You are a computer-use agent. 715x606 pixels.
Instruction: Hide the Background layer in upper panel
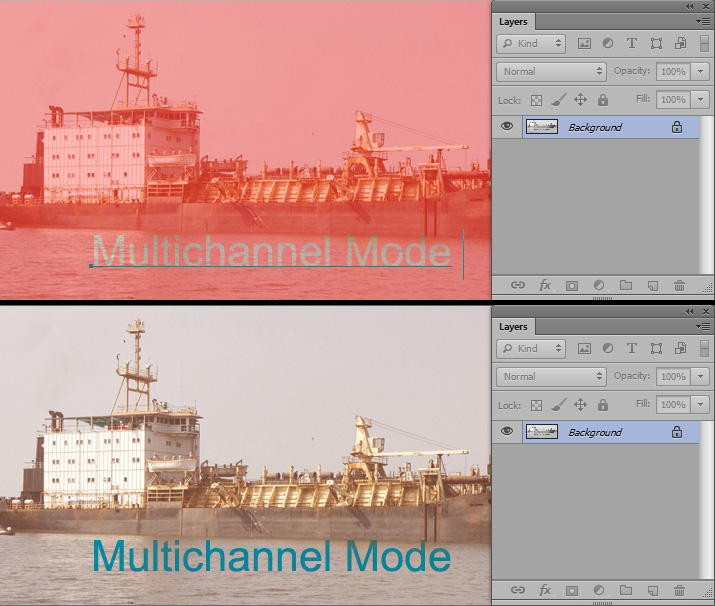click(508, 127)
